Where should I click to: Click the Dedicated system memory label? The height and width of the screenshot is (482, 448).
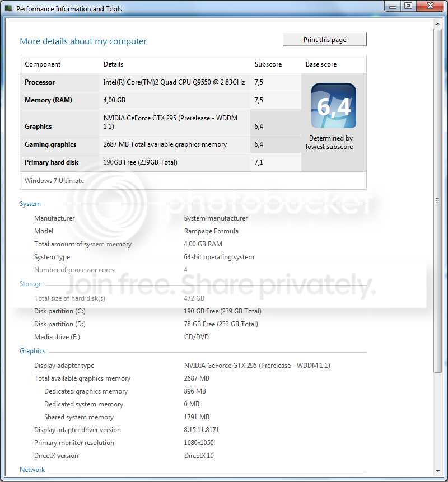83,404
